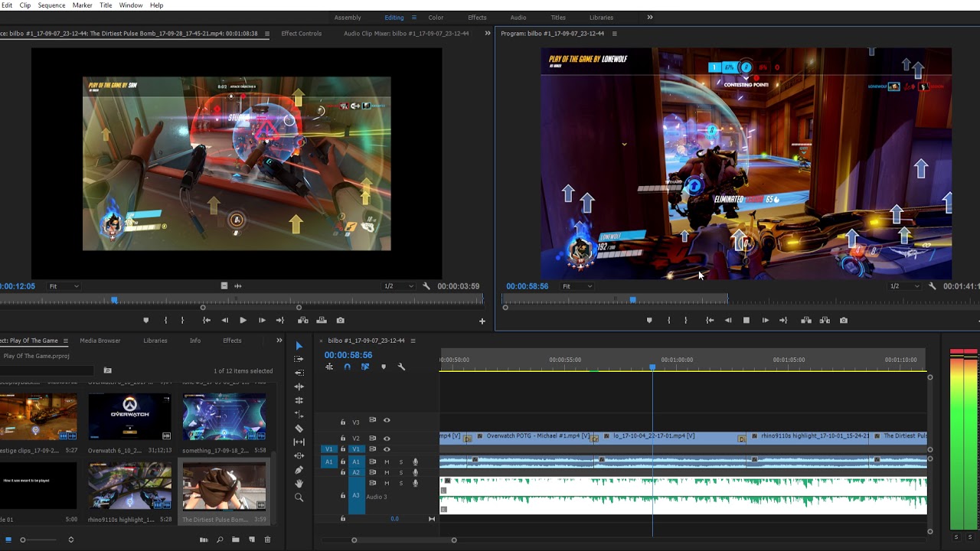Viewport: 980px width, 551px height.
Task: Open Program monitor Fit zoom dropdown
Action: [577, 286]
